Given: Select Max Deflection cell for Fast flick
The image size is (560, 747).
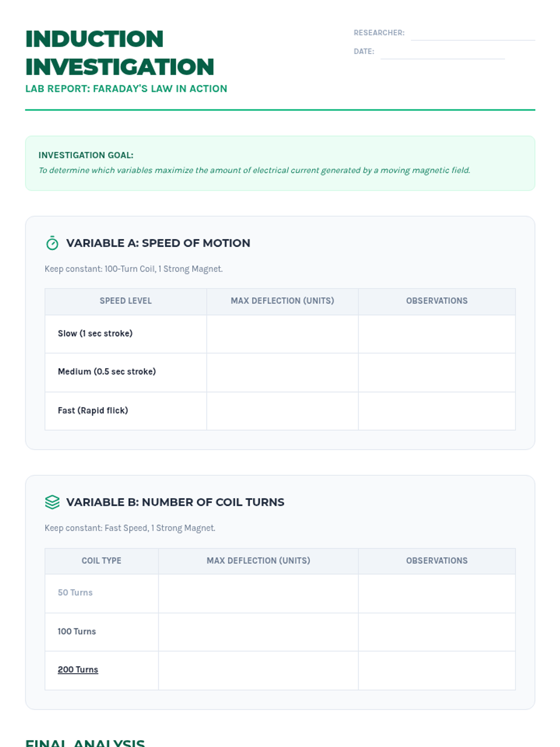Looking at the screenshot, I should [282, 411].
